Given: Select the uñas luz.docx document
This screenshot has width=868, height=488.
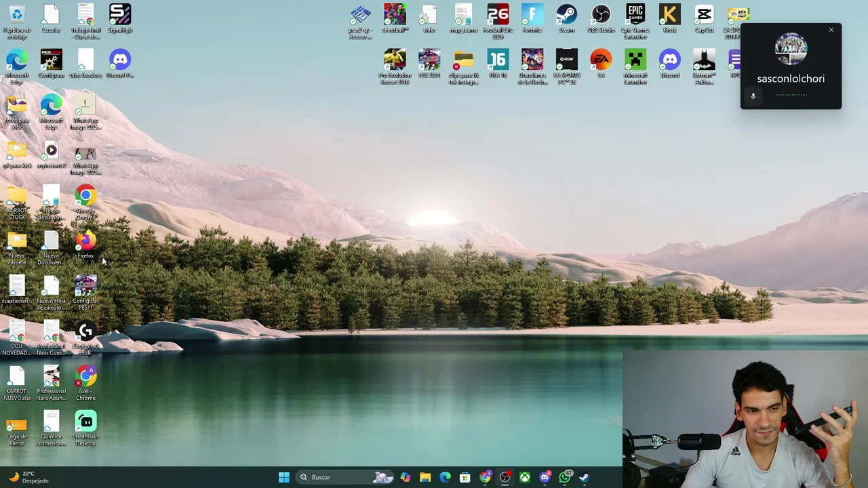Looking at the screenshot, I should pos(85,64).
